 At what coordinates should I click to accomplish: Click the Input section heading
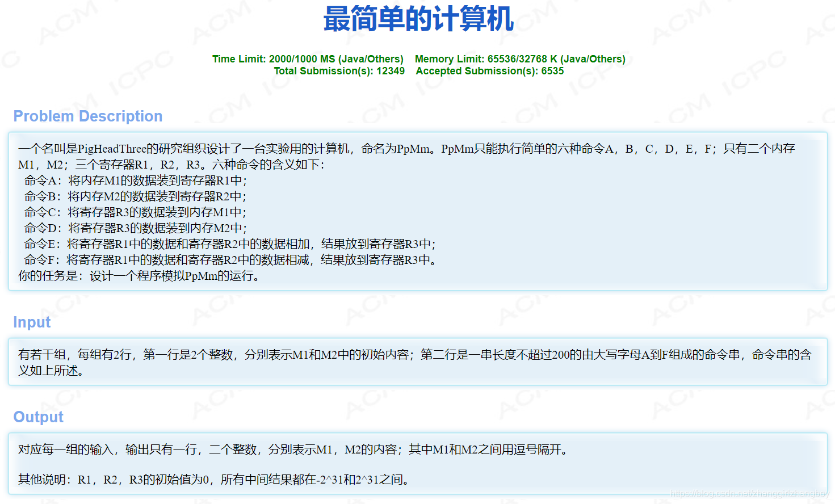tap(31, 322)
